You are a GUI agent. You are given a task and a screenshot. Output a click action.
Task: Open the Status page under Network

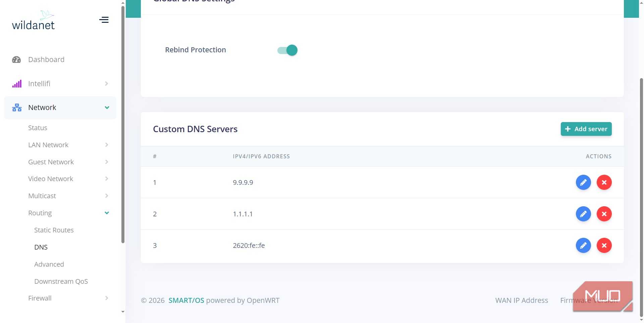(x=38, y=128)
